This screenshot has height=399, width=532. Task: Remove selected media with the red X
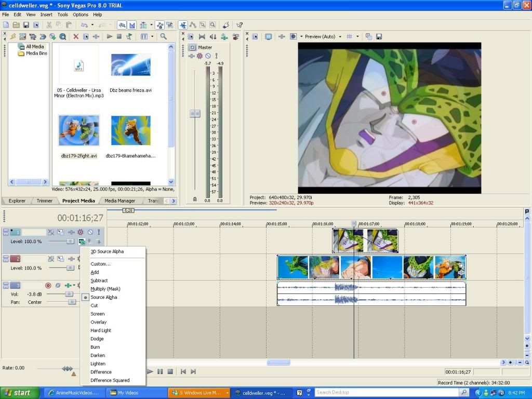pyautogui.click(x=76, y=37)
